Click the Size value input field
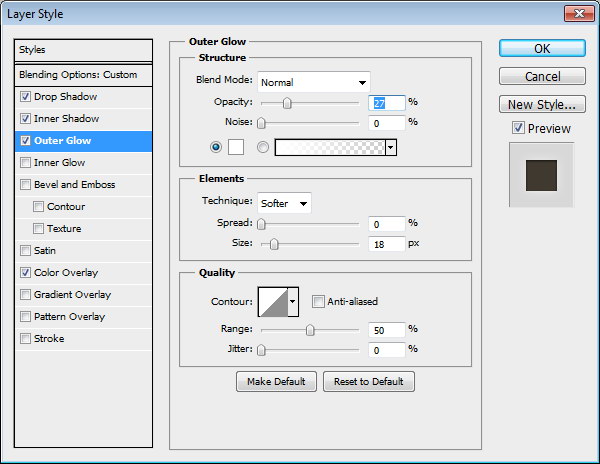 [385, 244]
